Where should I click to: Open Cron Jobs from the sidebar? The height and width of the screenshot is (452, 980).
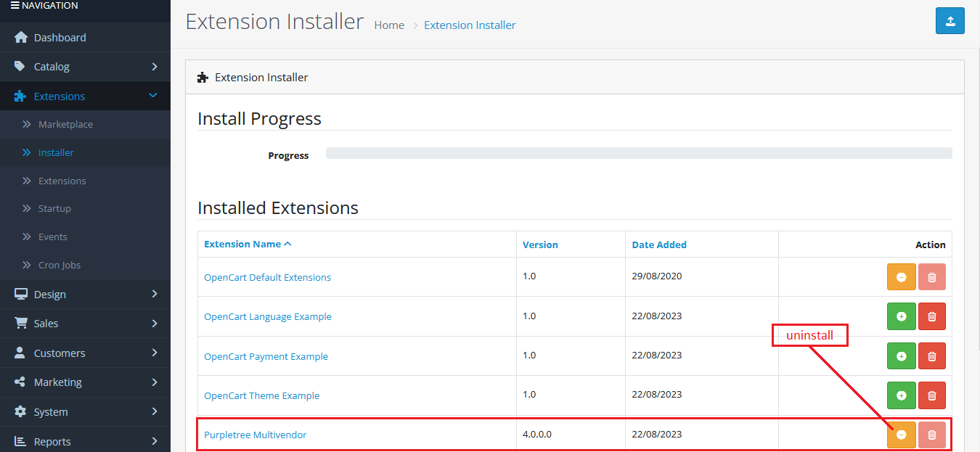tap(58, 265)
